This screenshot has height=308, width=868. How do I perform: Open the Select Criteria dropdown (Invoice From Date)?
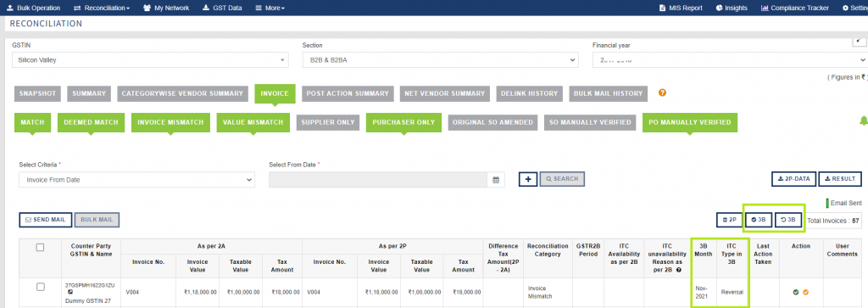click(x=136, y=180)
